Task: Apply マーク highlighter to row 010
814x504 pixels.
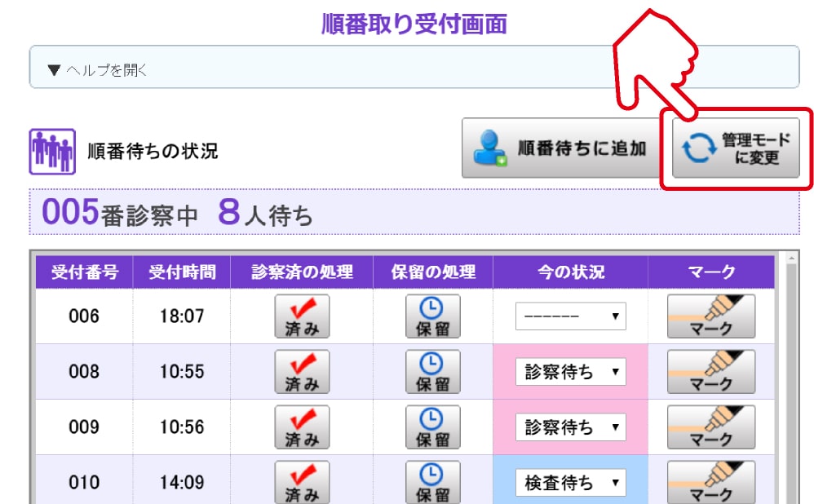Action: point(711,482)
